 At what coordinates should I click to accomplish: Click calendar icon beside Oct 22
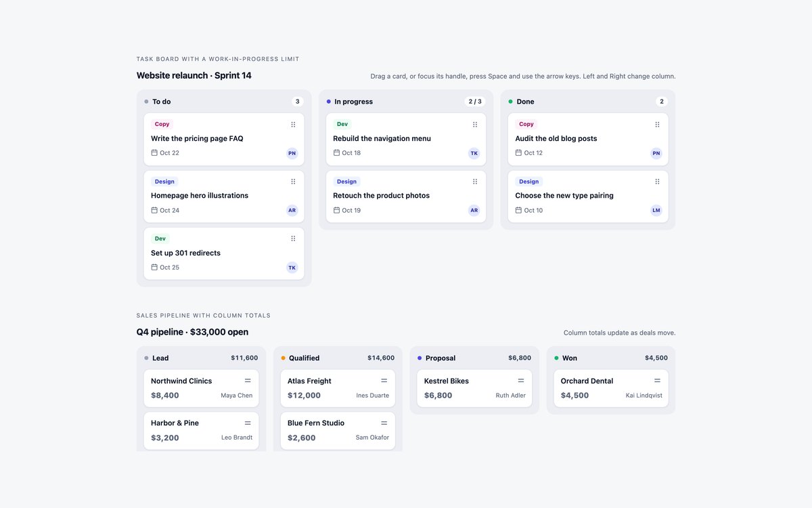[x=154, y=153]
